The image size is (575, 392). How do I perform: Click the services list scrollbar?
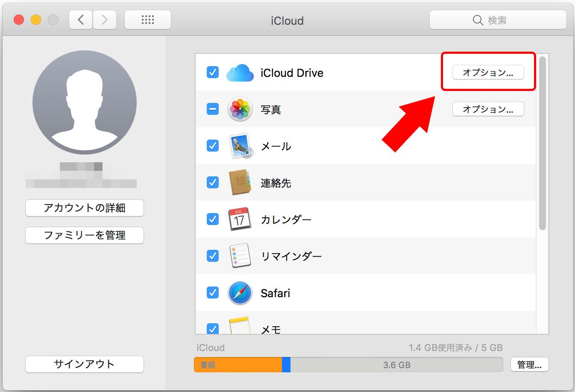543,143
